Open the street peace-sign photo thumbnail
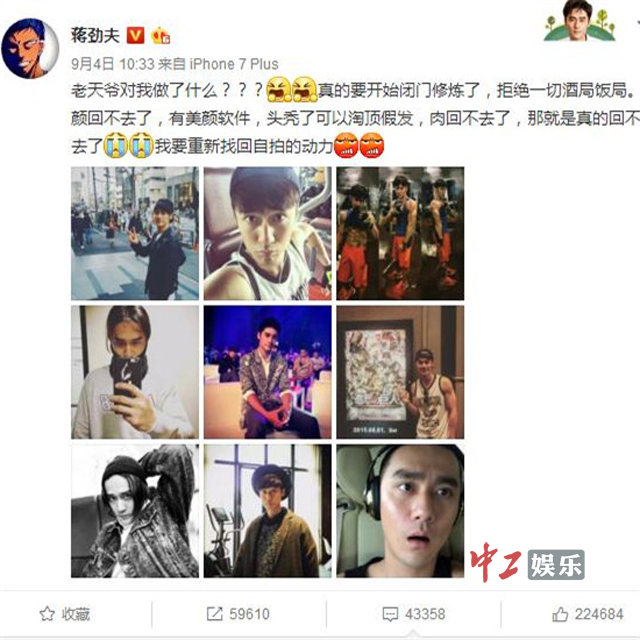The image size is (640, 640). click(x=135, y=233)
